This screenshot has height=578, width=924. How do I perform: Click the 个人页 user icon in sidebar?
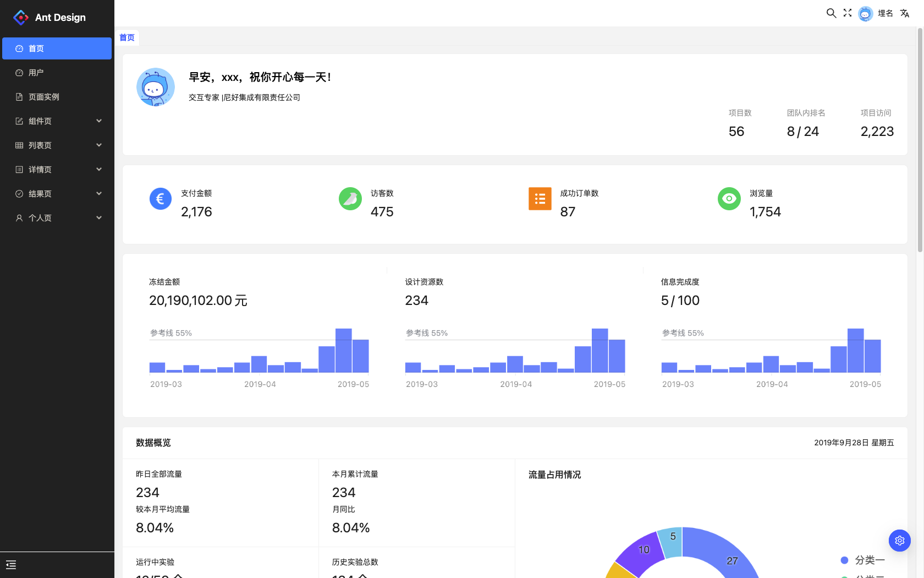pyautogui.click(x=19, y=218)
